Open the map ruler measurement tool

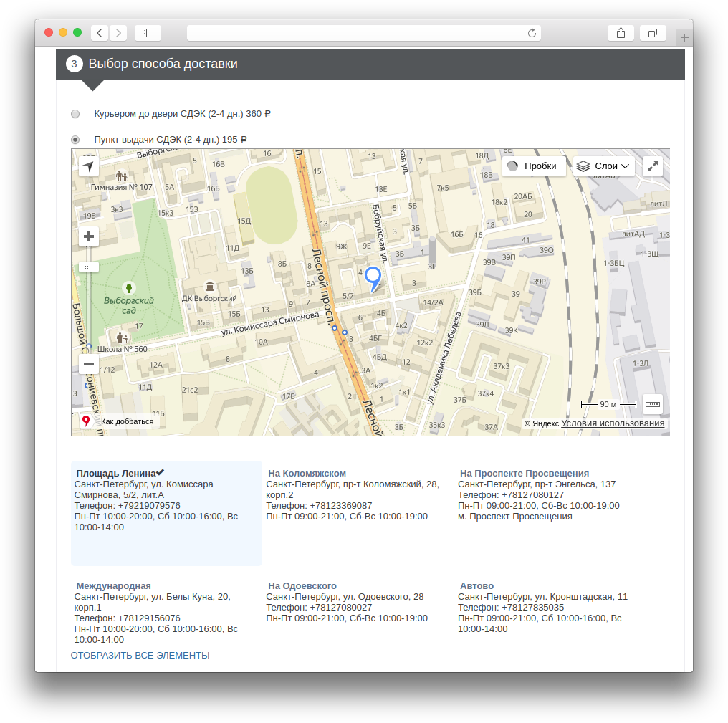coord(652,404)
